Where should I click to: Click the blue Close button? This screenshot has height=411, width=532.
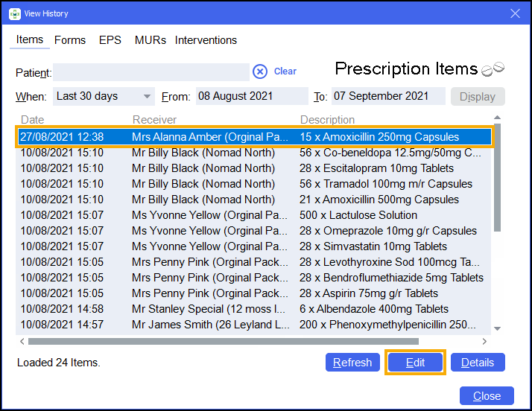[x=487, y=396]
